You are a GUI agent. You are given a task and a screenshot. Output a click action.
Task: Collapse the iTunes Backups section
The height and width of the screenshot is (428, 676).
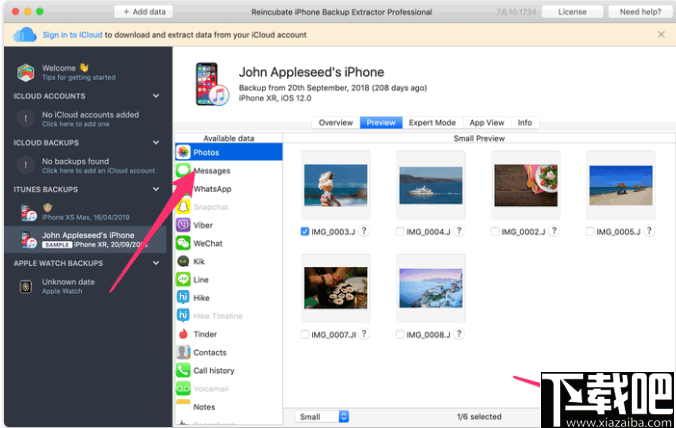(156, 189)
